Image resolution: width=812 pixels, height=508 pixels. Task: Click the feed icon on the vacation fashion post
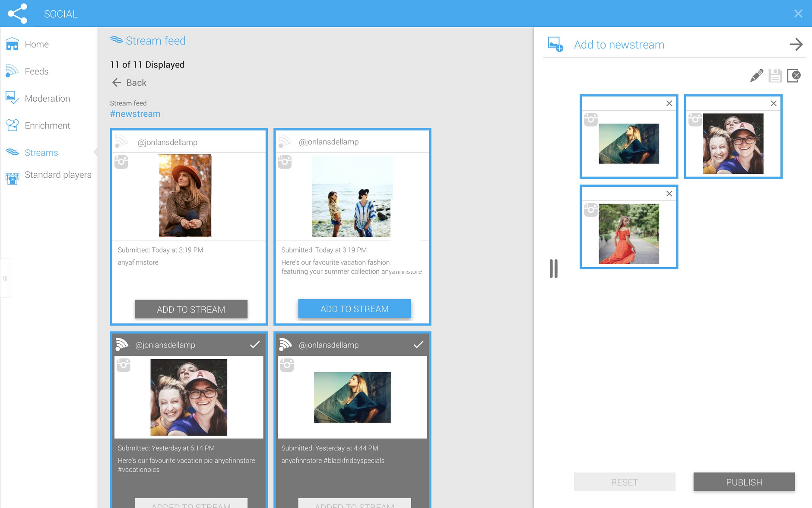[x=285, y=141]
